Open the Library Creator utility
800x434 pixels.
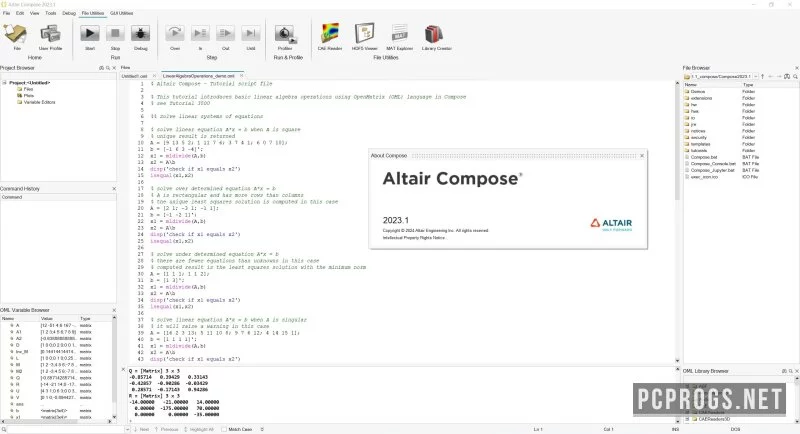click(x=436, y=35)
